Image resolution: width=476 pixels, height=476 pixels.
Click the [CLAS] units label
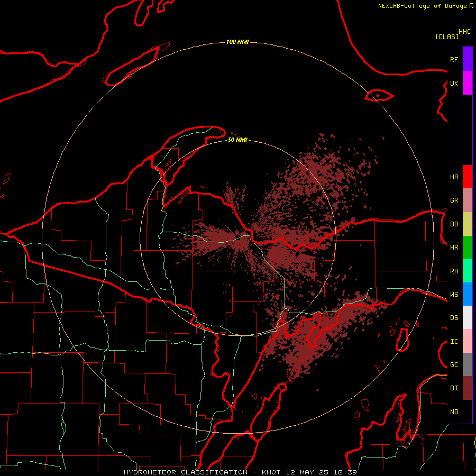pyautogui.click(x=447, y=36)
